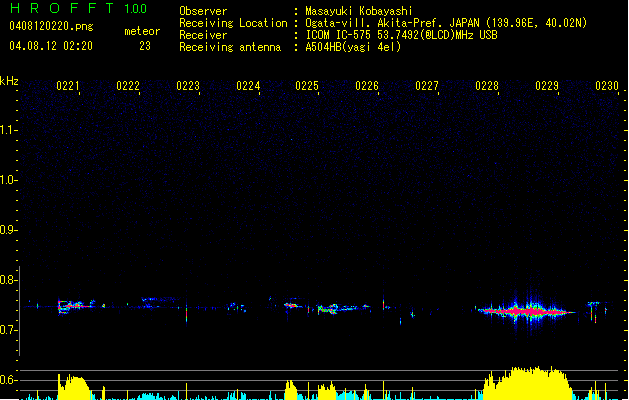Click the 0230 time marker
The image size is (629, 400).
(607, 86)
